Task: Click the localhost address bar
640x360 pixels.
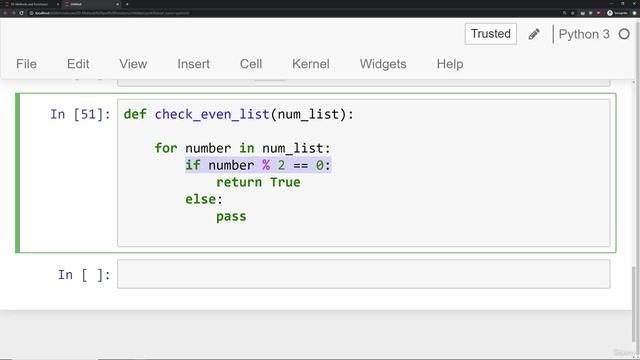Action: (x=294, y=13)
